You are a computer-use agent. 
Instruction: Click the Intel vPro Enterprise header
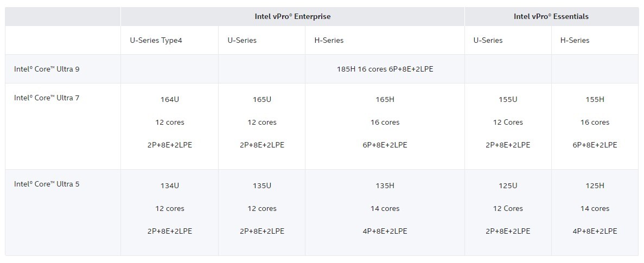(292, 16)
